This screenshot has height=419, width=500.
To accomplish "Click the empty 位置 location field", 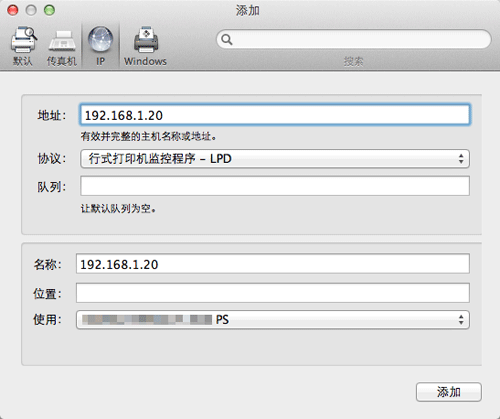I will coord(273,293).
